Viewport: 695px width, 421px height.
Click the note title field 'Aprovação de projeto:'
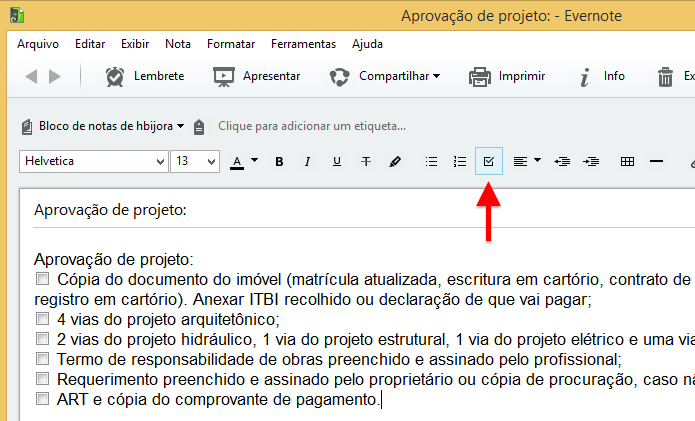(x=110, y=210)
